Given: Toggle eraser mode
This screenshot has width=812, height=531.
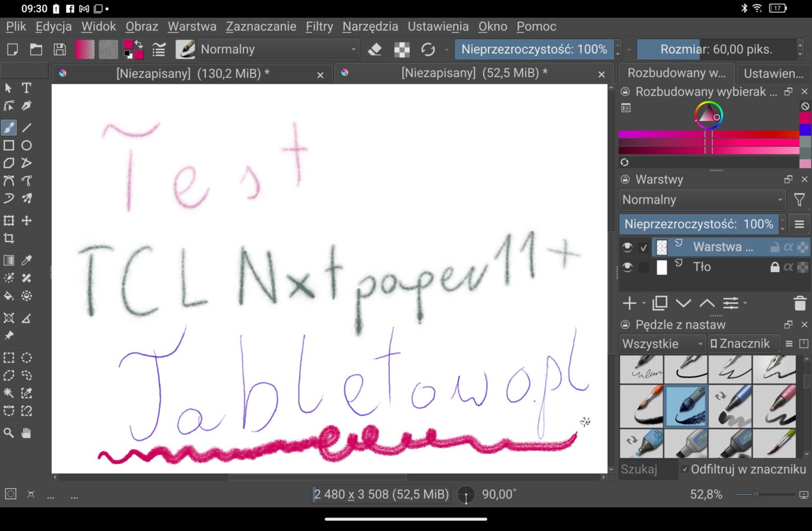Looking at the screenshot, I should point(375,50).
